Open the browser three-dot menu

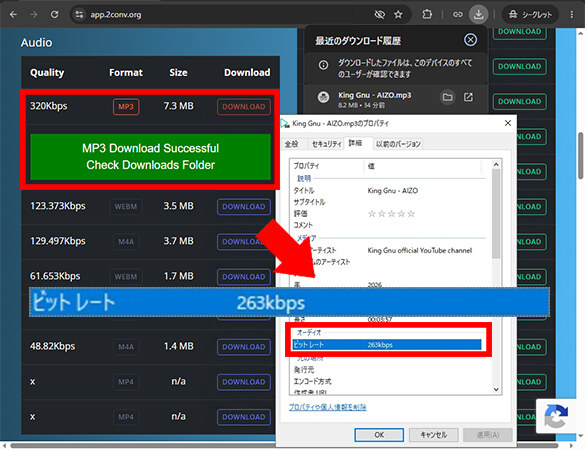[572, 15]
